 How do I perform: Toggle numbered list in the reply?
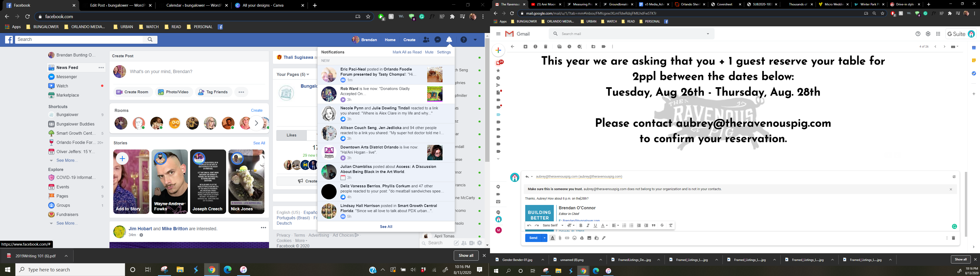[x=624, y=226]
